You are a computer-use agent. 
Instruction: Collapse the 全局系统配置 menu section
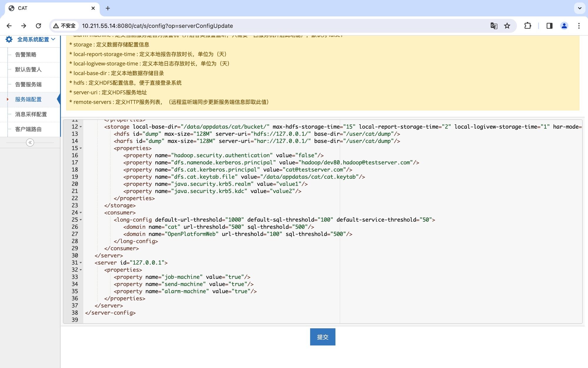click(33, 39)
